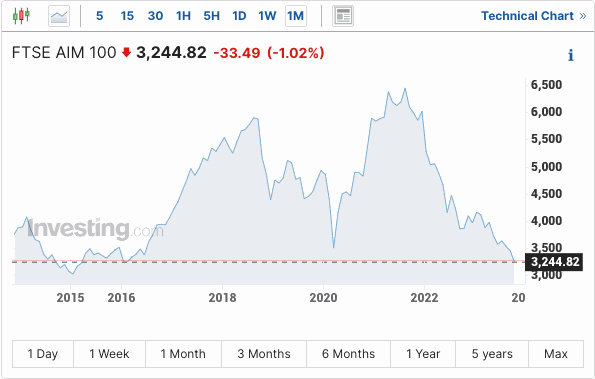Click the (-1.02%) percent change
The image size is (595, 379).
pyautogui.click(x=296, y=53)
